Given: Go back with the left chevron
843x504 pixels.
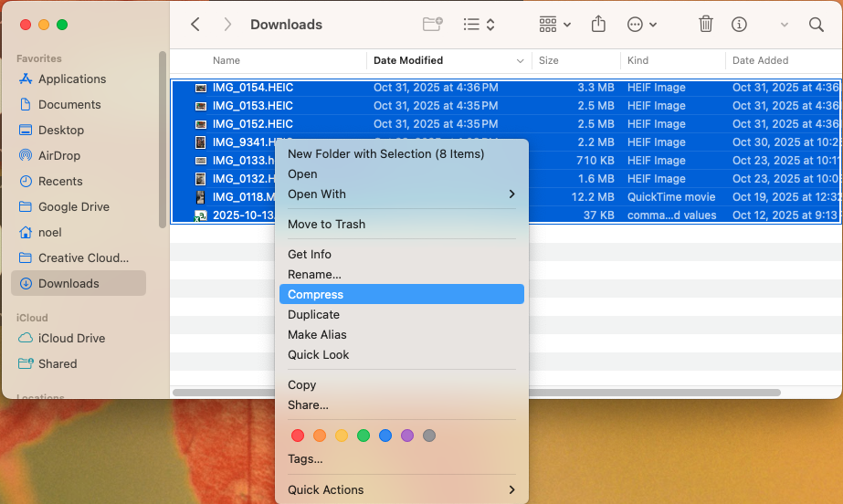Looking at the screenshot, I should tap(195, 25).
